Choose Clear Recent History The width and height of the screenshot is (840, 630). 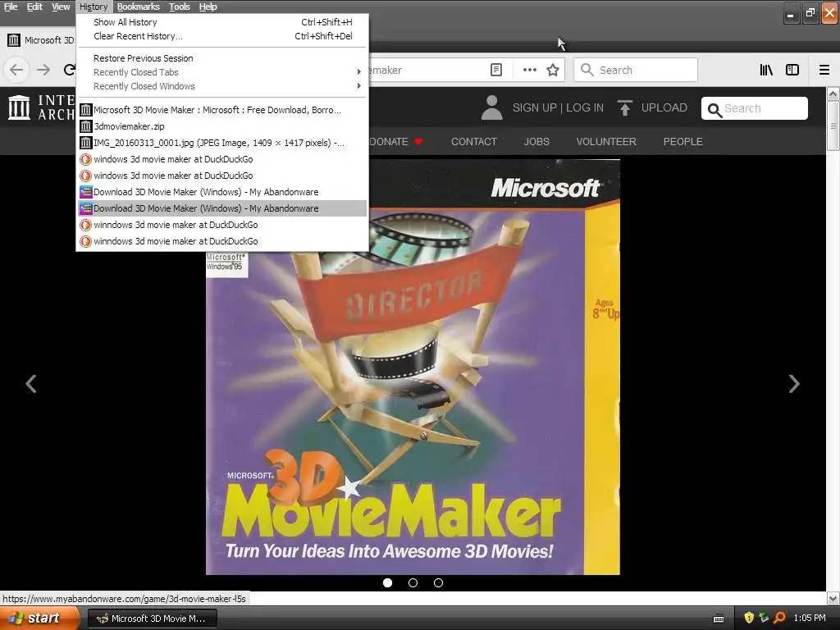click(221, 36)
